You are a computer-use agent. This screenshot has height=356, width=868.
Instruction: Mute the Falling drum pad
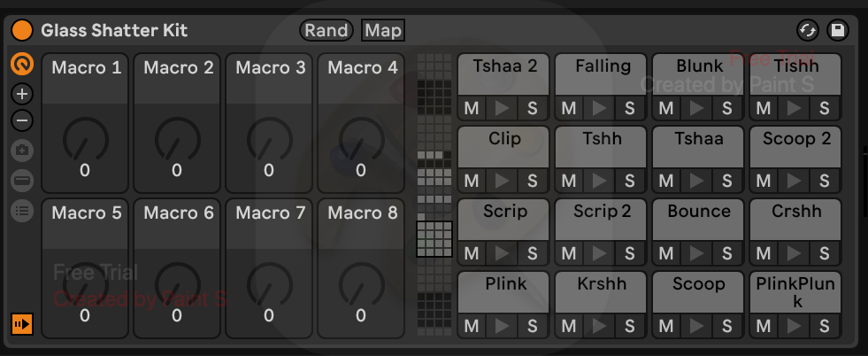(569, 108)
